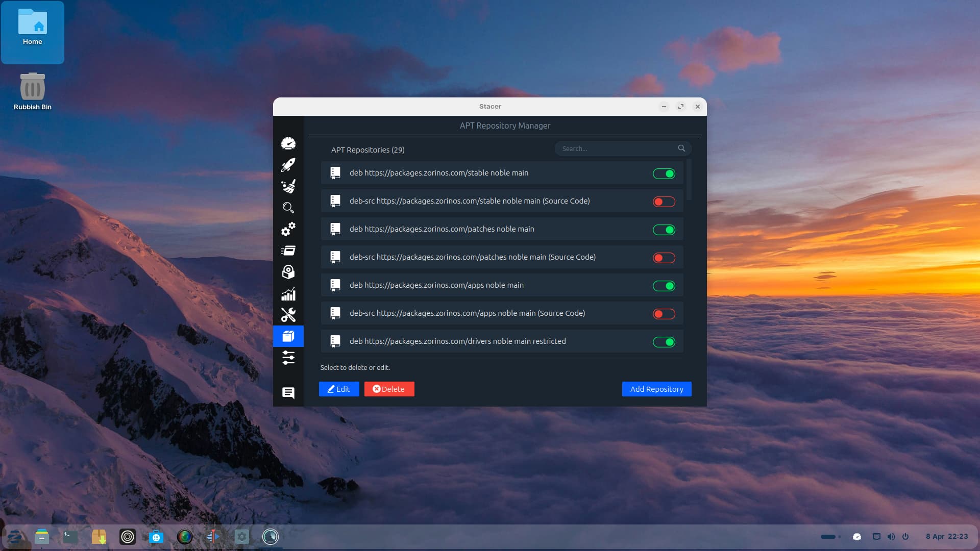Open the Search magnifier sidebar icon
Image resolution: width=980 pixels, height=551 pixels.
pos(288,208)
